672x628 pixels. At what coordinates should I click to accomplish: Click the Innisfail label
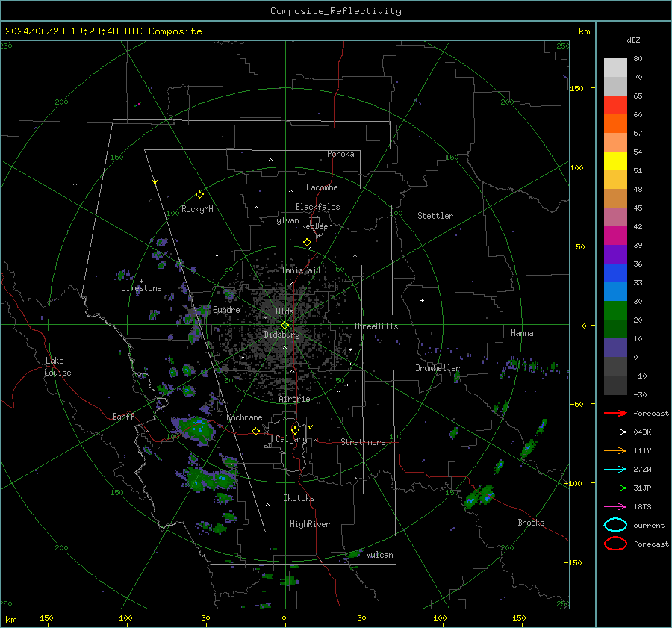[301, 270]
